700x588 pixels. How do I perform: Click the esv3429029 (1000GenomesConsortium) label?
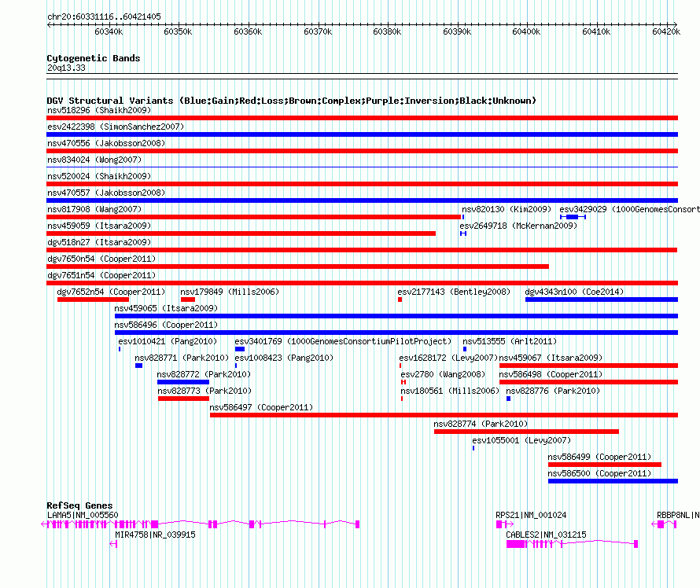[629, 209]
